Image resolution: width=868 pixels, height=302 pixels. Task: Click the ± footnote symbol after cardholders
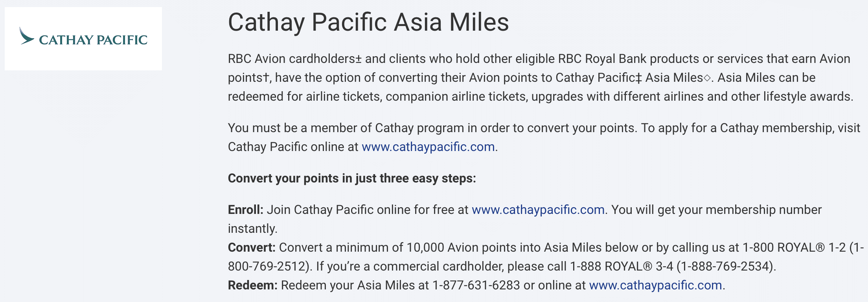pos(358,59)
